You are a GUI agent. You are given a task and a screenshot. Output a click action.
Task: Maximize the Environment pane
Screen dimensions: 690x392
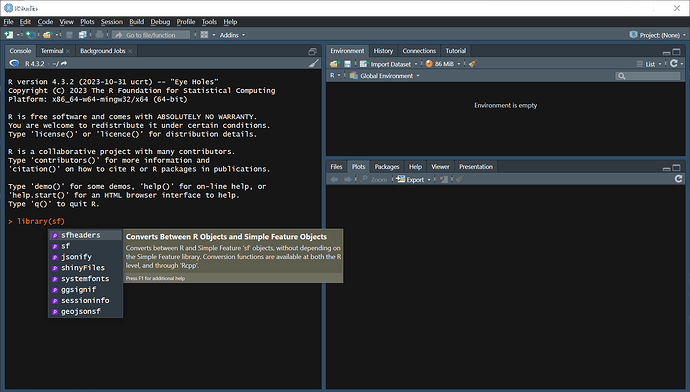point(676,52)
